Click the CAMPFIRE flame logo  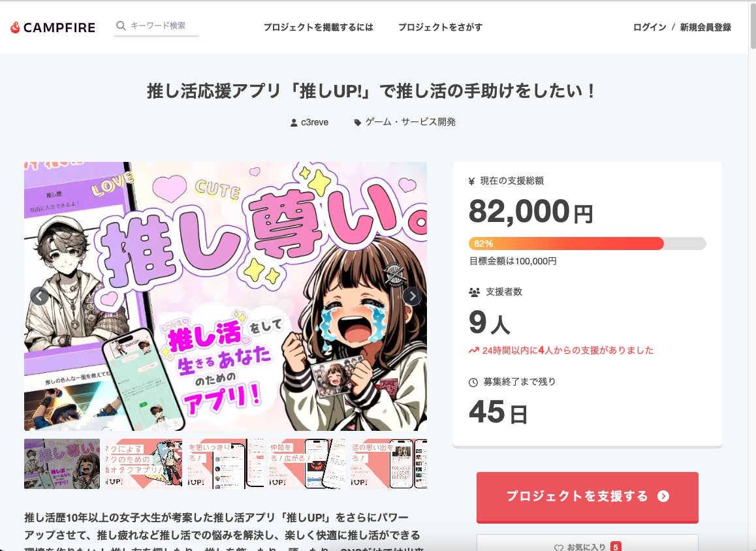click(16, 27)
